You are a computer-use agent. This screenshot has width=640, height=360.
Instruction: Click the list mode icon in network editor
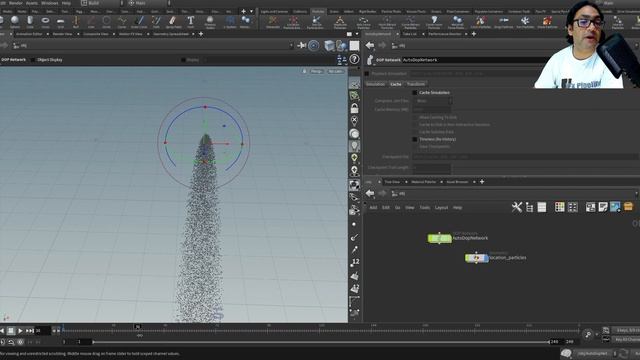[542, 207]
